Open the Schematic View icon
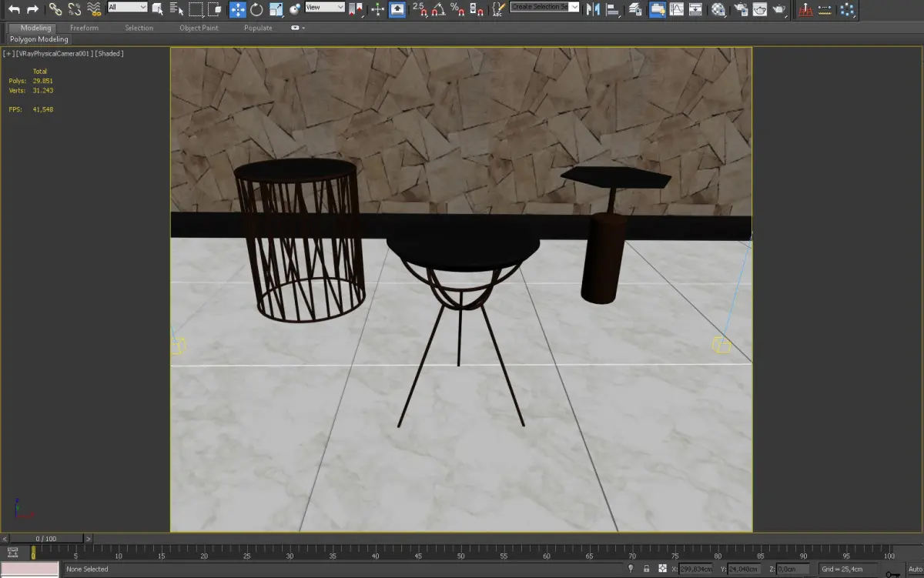The image size is (924, 578). (695, 9)
